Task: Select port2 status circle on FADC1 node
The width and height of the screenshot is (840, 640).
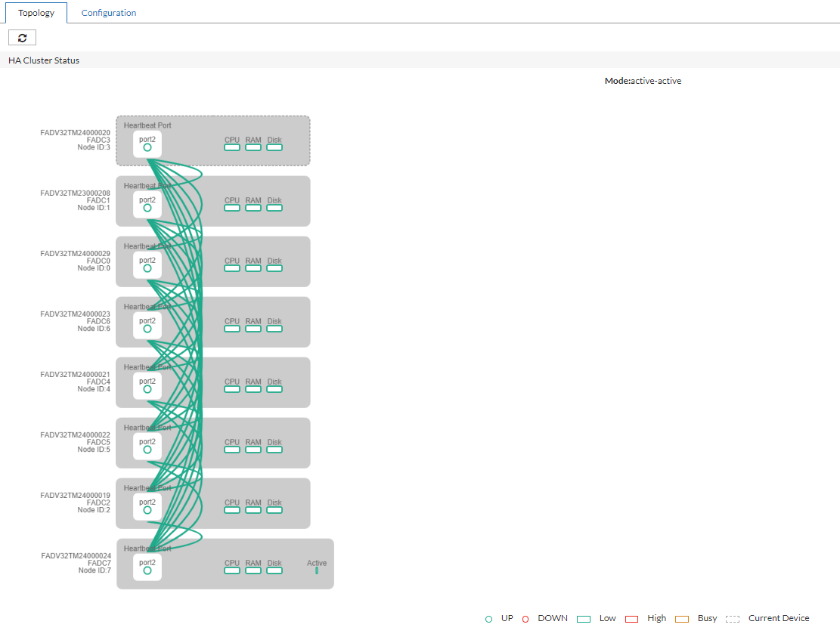Action: pyautogui.click(x=147, y=209)
